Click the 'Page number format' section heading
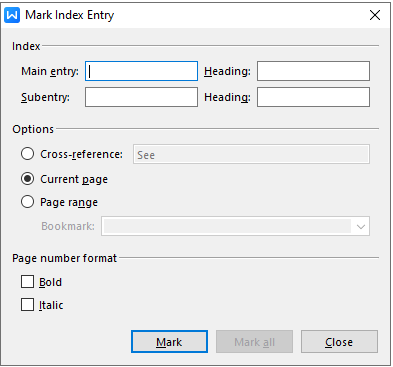Screen dimensions: 393x367 pyautogui.click(x=65, y=258)
